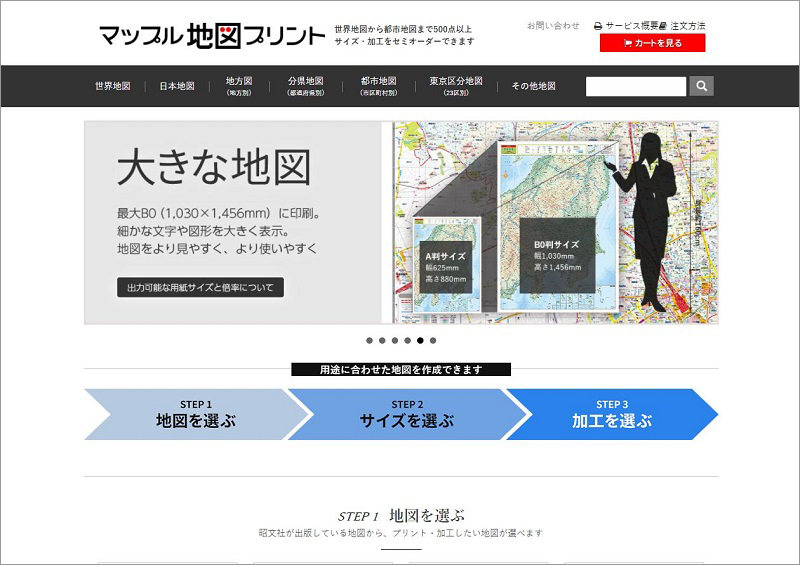Click the お問い合わせ link
The image size is (800, 565).
point(553,26)
